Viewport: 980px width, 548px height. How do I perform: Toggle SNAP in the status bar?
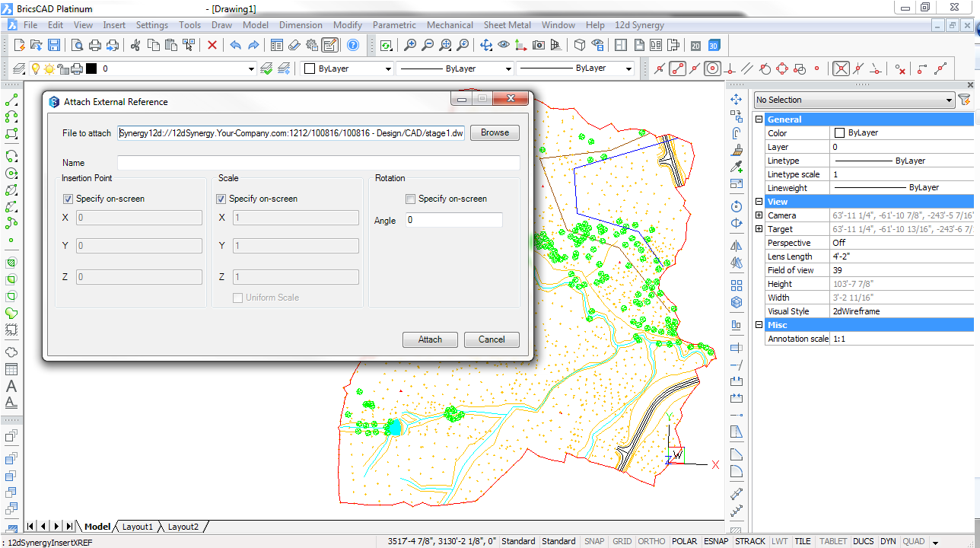[x=594, y=541]
